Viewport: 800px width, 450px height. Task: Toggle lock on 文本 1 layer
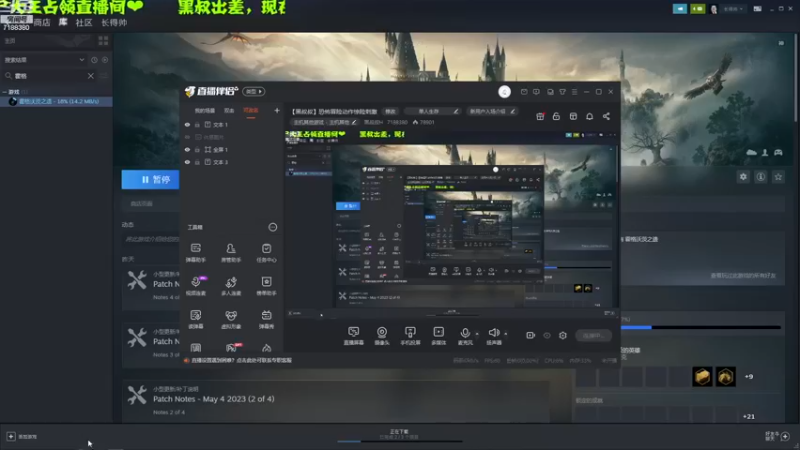197,124
